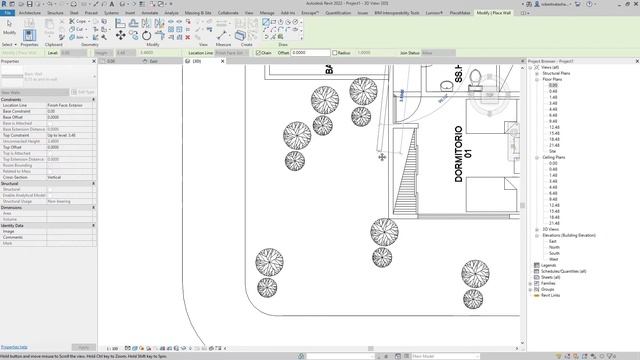The height and width of the screenshot is (360, 640).
Task: Close the Properties palette
Action: pyautogui.click(x=93, y=61)
